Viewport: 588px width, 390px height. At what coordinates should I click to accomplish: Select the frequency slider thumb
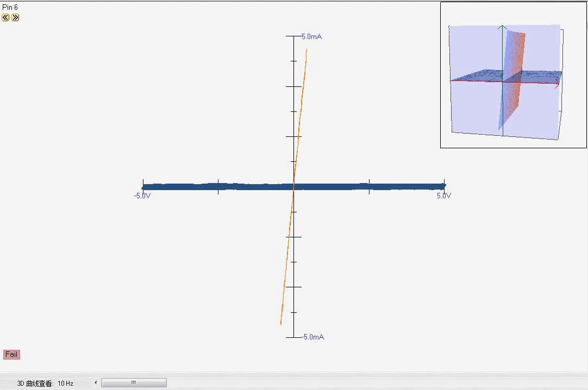134,383
